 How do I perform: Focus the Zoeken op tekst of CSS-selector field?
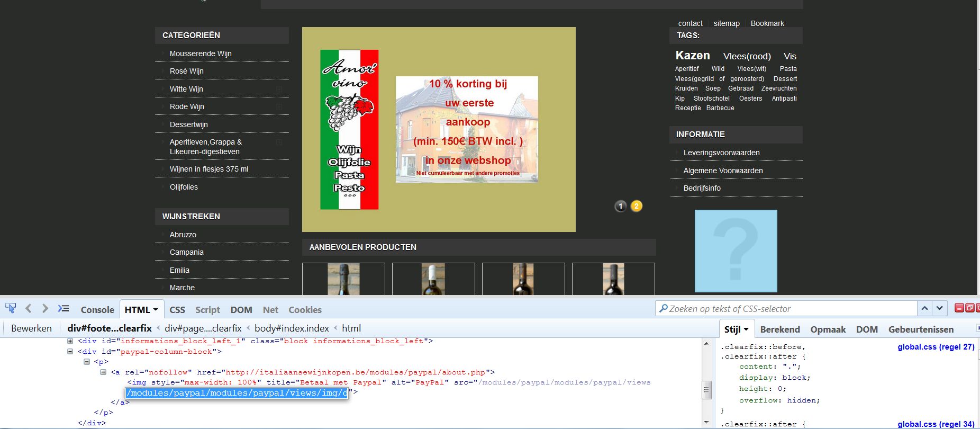point(786,308)
